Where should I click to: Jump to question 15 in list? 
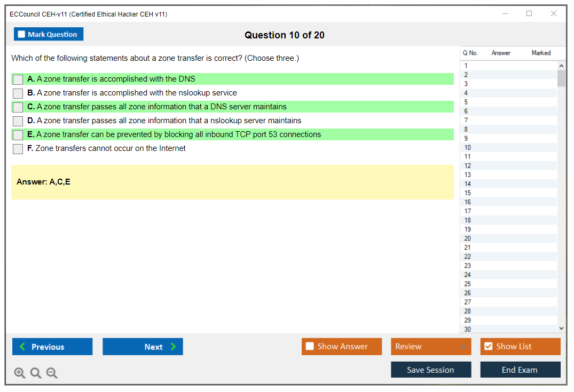click(x=468, y=193)
